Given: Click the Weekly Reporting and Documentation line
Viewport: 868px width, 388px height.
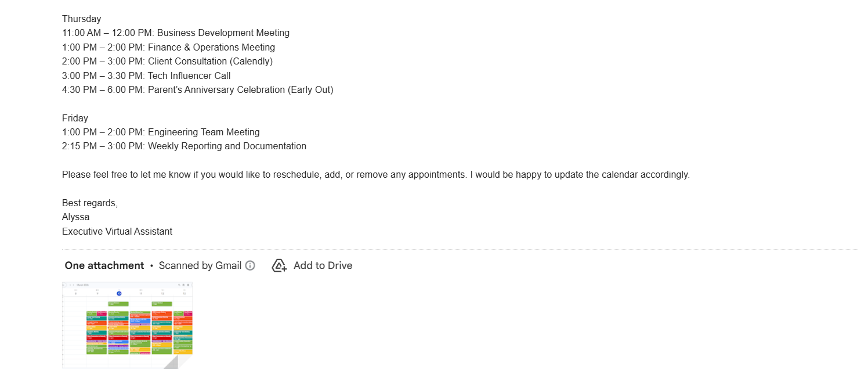Looking at the screenshot, I should click(x=184, y=146).
